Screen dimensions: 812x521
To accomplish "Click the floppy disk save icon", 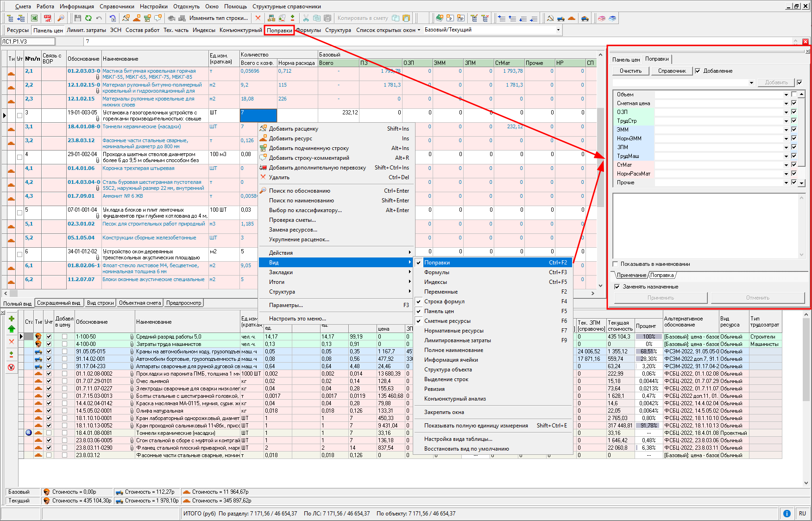I will click(77, 18).
